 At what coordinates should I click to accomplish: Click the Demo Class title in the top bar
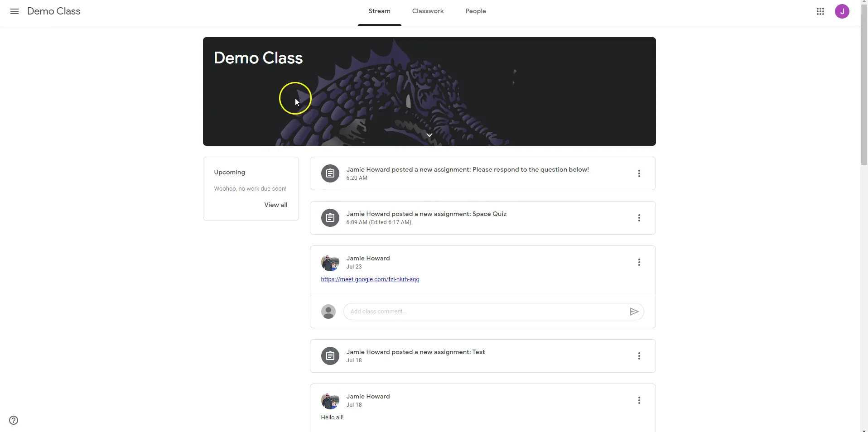pos(54,11)
